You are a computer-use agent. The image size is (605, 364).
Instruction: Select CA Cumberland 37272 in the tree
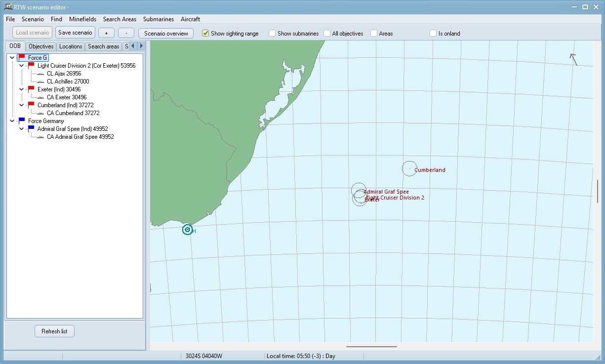pos(73,113)
